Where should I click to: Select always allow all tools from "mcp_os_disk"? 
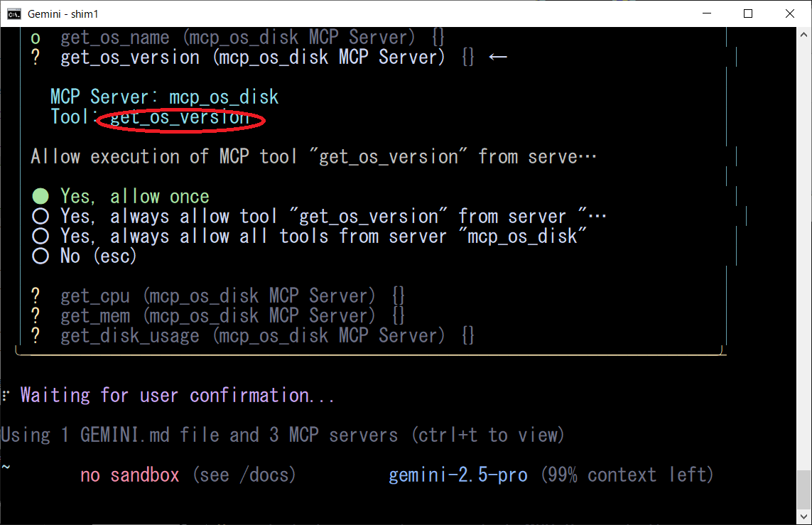pyautogui.click(x=40, y=237)
